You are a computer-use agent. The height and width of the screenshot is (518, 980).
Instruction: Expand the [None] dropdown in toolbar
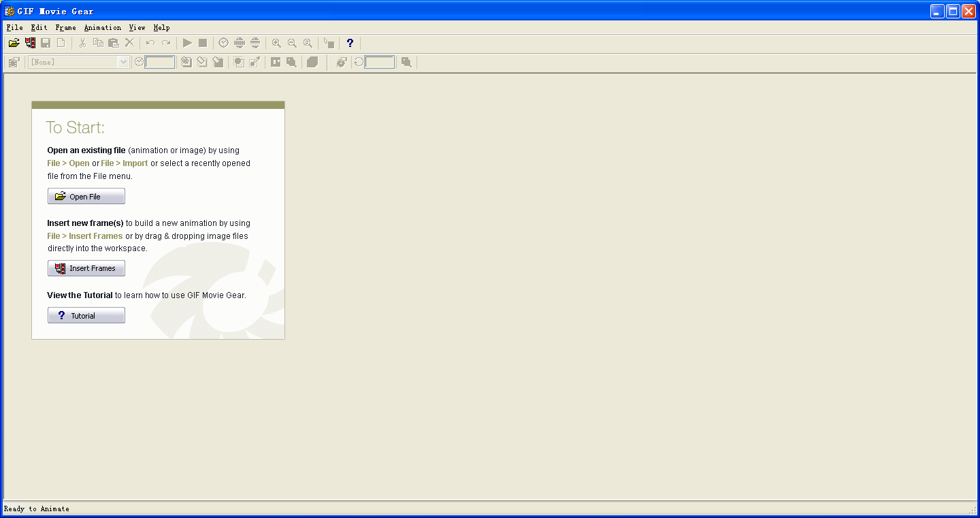123,62
